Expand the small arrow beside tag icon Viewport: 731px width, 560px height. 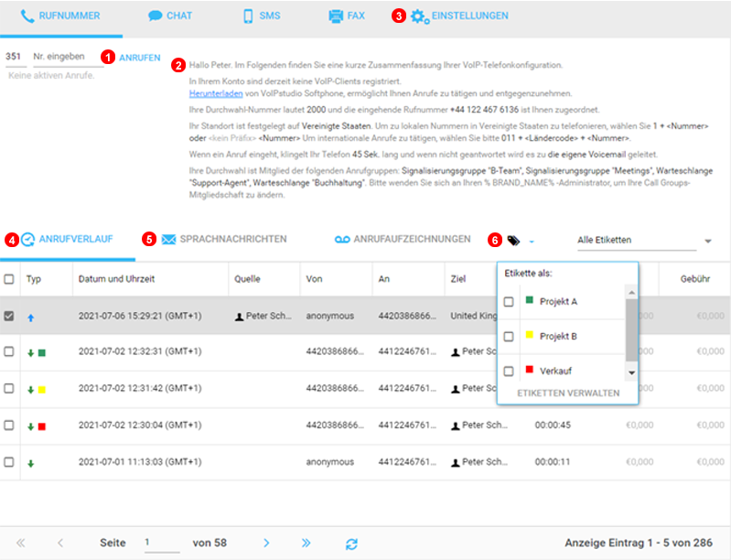point(532,242)
